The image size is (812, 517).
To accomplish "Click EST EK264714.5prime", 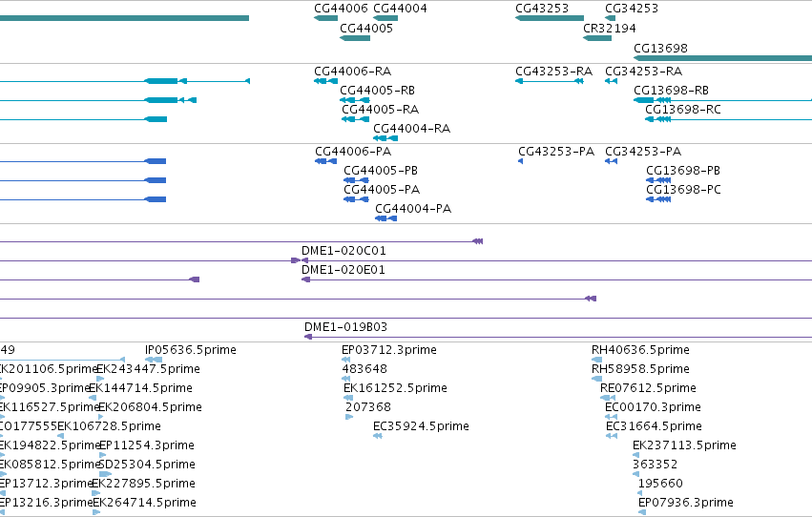I will point(144,503).
